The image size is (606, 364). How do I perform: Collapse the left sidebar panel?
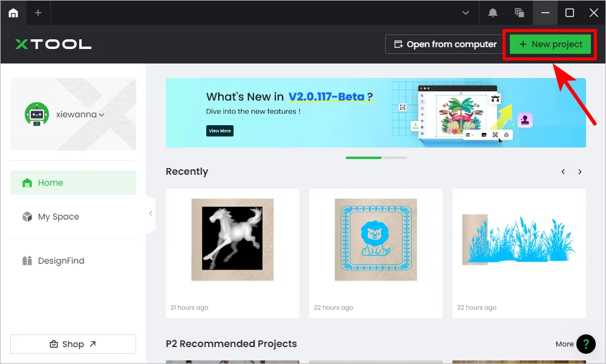click(x=151, y=213)
